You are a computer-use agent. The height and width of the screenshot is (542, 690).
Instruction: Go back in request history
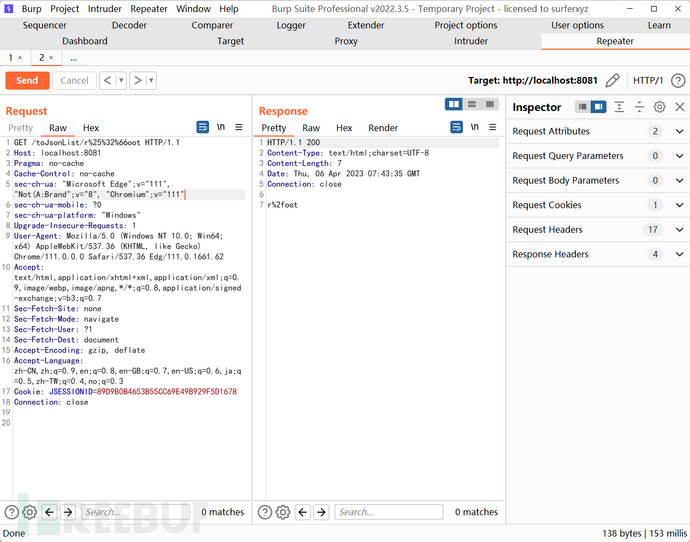[x=107, y=81]
